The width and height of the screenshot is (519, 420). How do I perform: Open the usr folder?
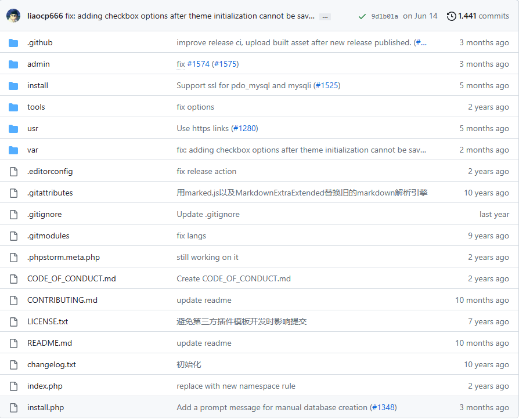click(x=33, y=129)
